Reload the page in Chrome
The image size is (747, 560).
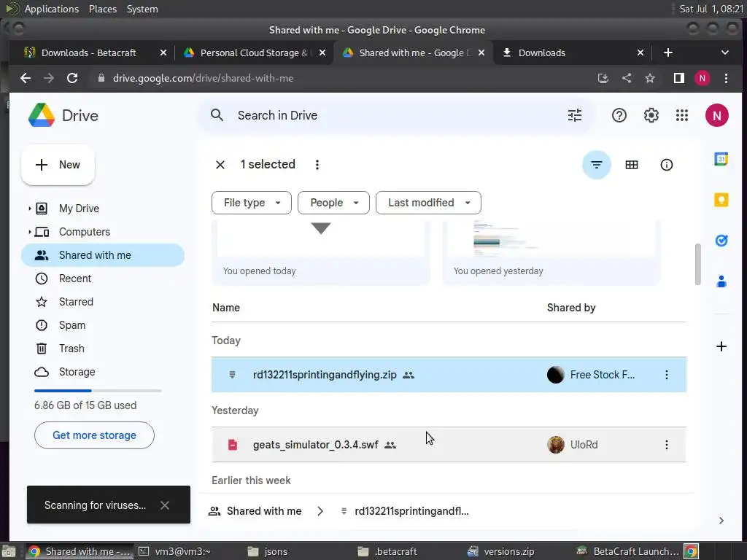coord(72,78)
